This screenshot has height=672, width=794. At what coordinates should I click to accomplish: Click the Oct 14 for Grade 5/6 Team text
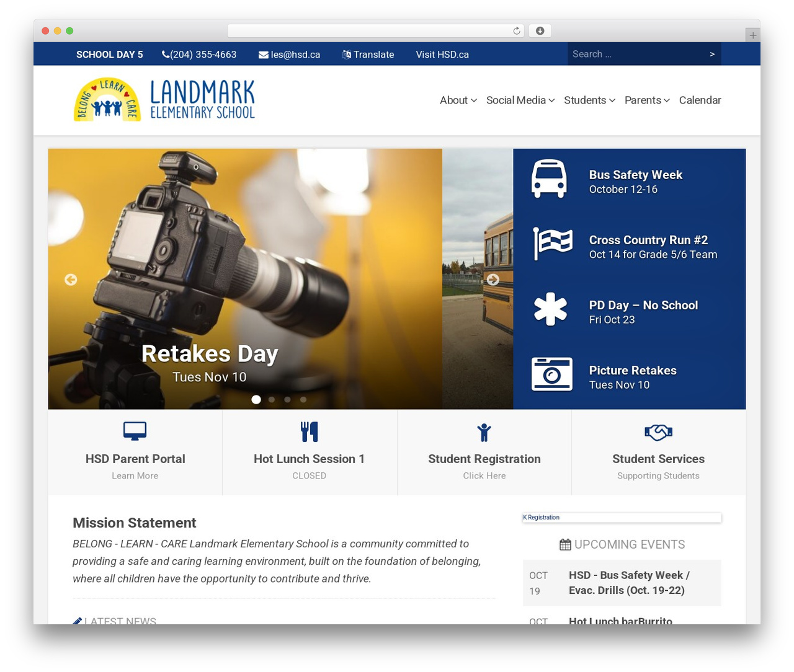click(x=653, y=254)
